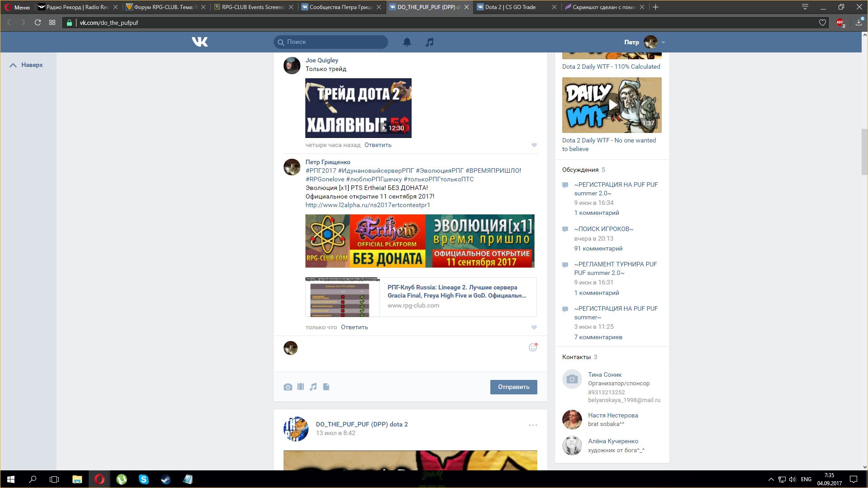Open РПГ-Клуб Russia link preview title
The width and height of the screenshot is (868, 488).
pos(456,292)
